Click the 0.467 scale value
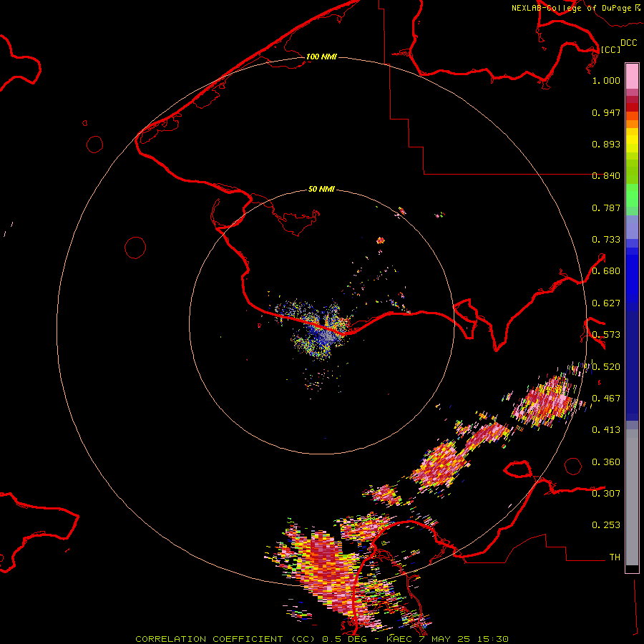This screenshot has height=644, width=644. point(606,399)
